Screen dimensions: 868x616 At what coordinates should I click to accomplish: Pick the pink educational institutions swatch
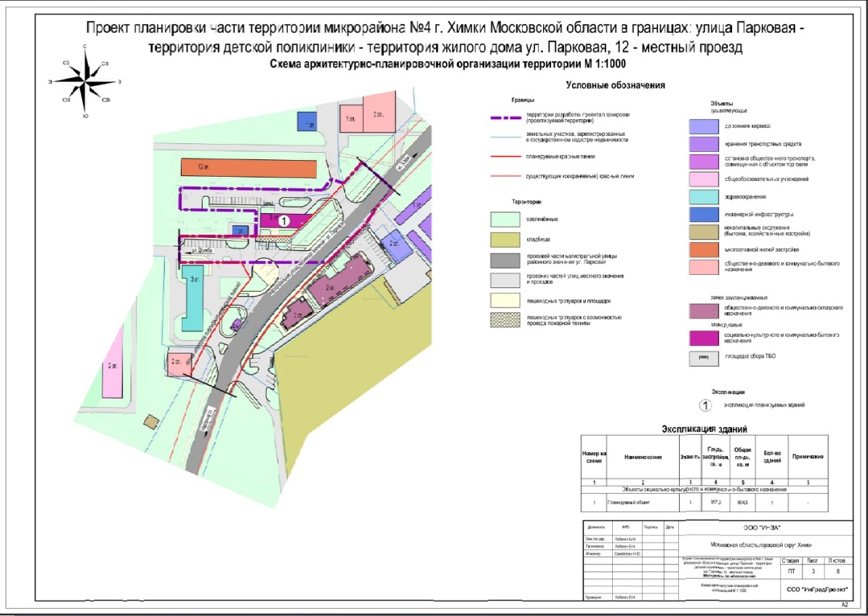click(704, 179)
